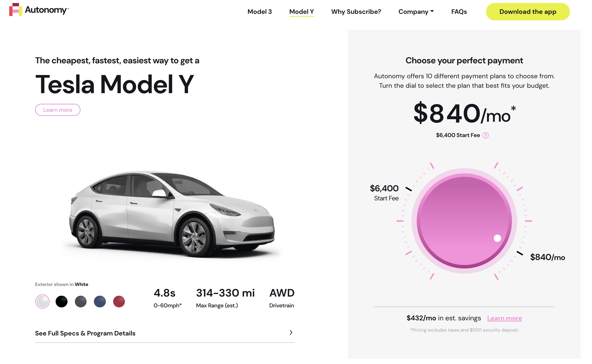Click the Start Fee help question icon
This screenshot has width=592, height=364.
coord(485,135)
